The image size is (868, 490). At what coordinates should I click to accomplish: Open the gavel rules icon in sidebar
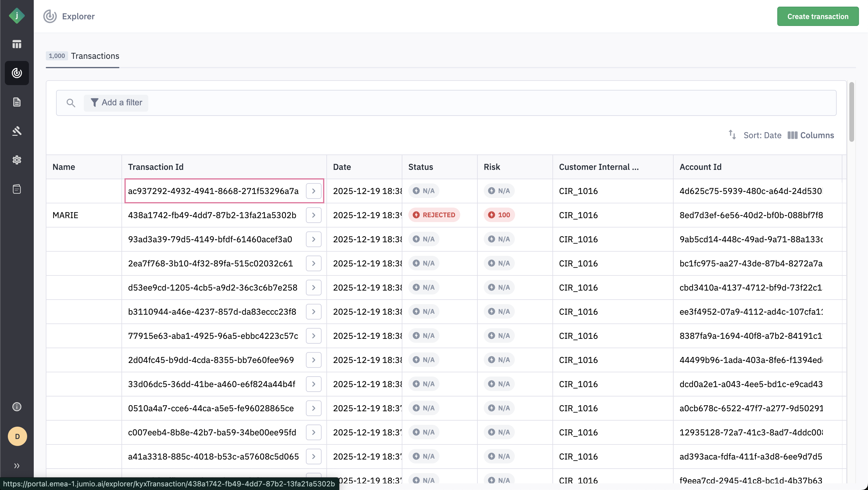tap(17, 131)
